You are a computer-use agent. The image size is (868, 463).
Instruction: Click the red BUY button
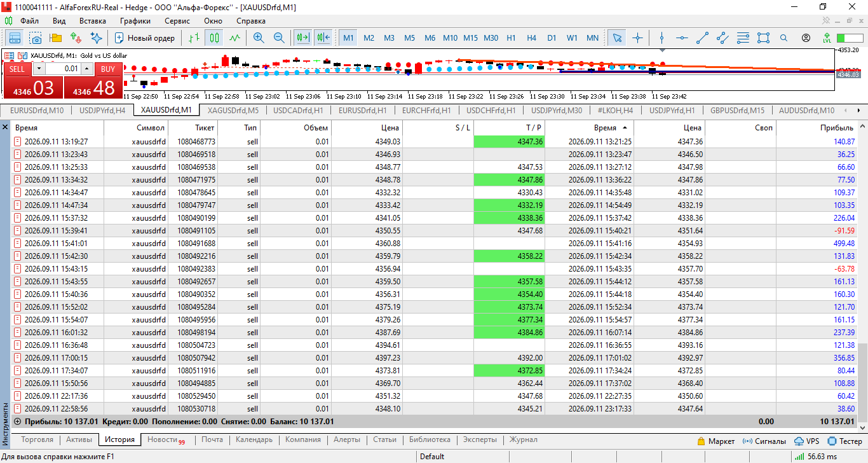point(108,69)
